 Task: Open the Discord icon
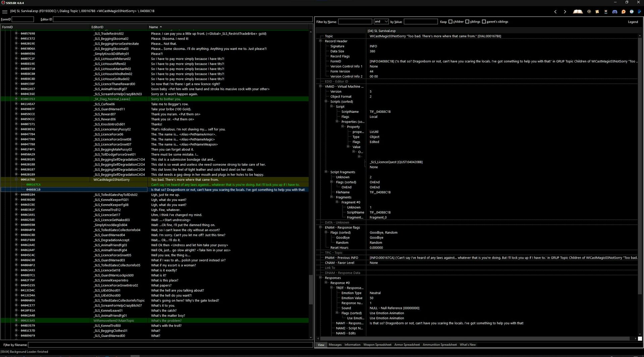(614, 12)
